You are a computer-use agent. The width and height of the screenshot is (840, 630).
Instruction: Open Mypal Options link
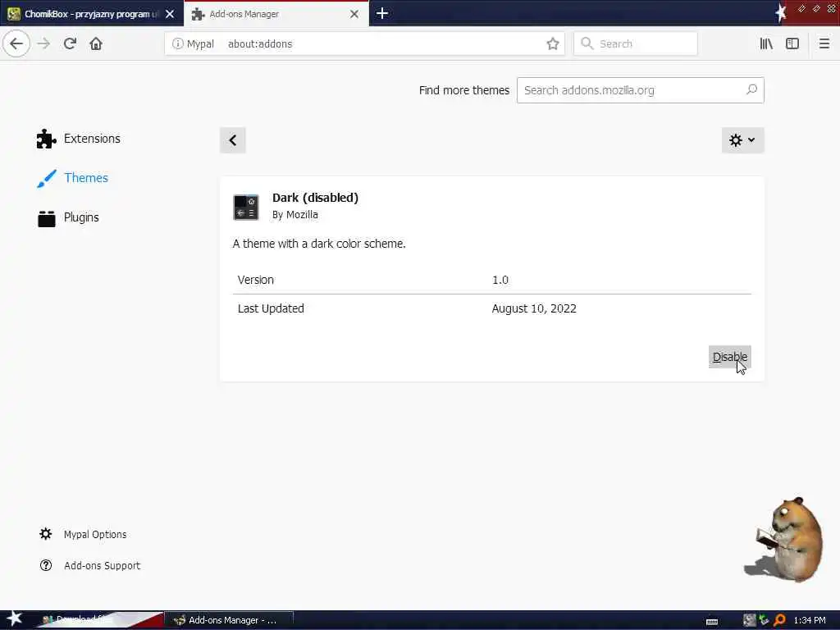pos(95,535)
